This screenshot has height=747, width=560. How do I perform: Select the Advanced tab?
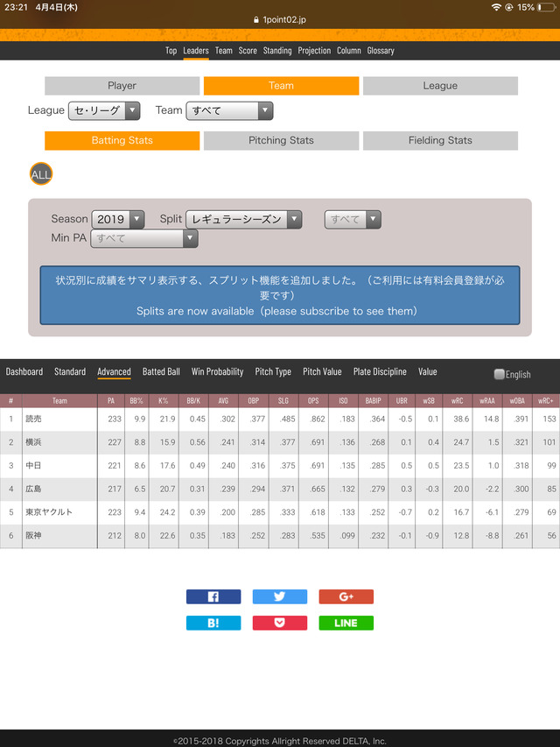tap(114, 371)
